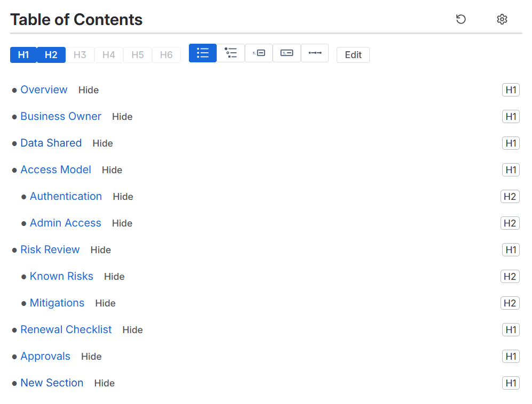Hide the Data Shared entry
The image size is (532, 404).
(102, 143)
